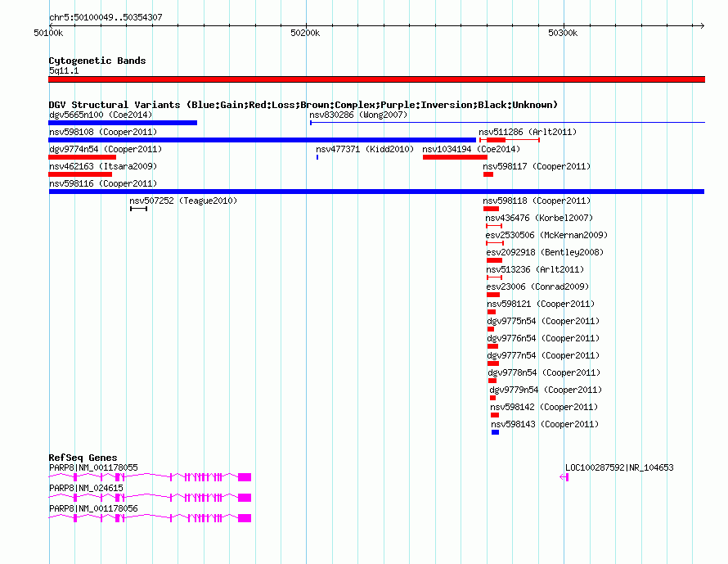Click the PARP8 NM_001178056 last exon block
728x564 pixels.
pos(245,518)
